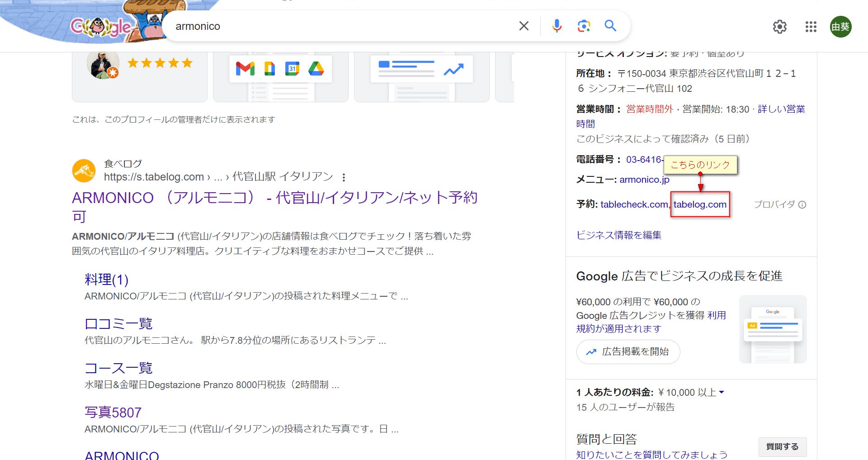Open the settings gear icon
Image resolution: width=868 pixels, height=460 pixels.
pyautogui.click(x=779, y=27)
